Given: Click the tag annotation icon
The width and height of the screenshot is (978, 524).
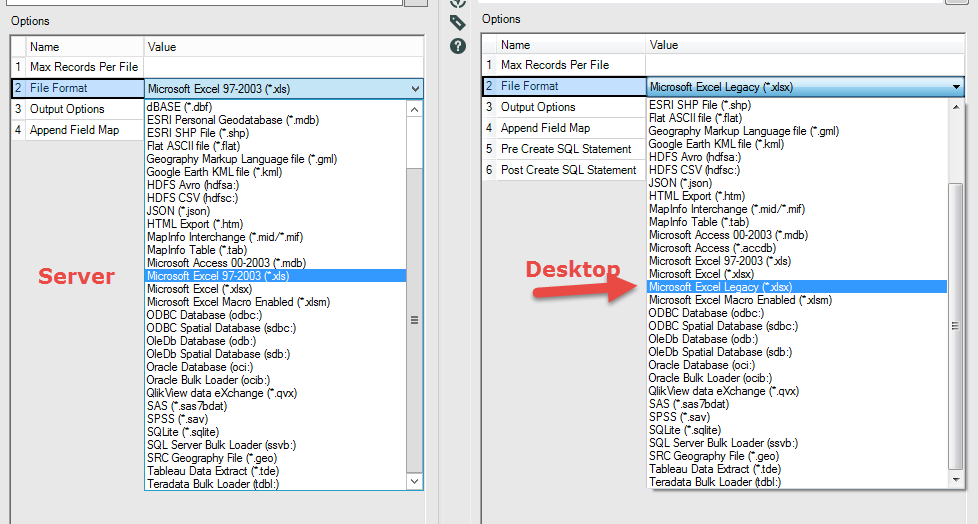Looking at the screenshot, I should (x=458, y=22).
